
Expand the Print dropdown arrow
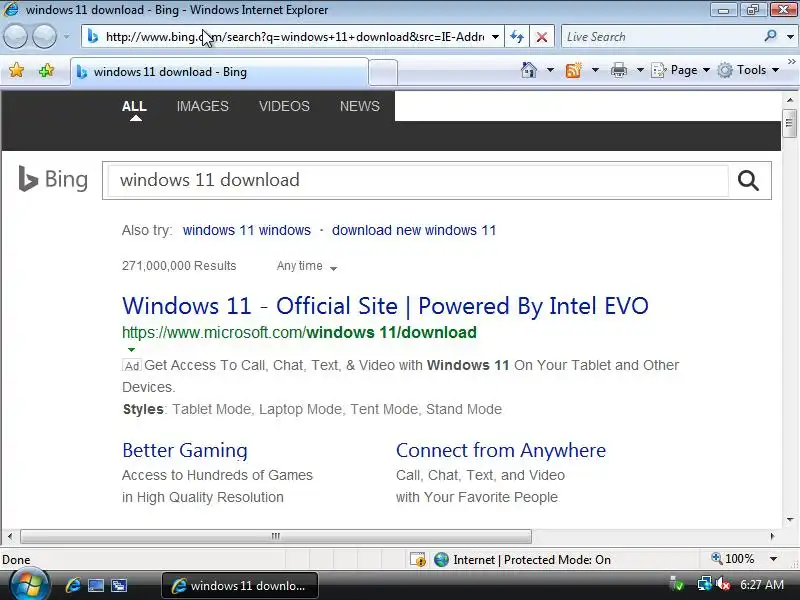click(640, 70)
